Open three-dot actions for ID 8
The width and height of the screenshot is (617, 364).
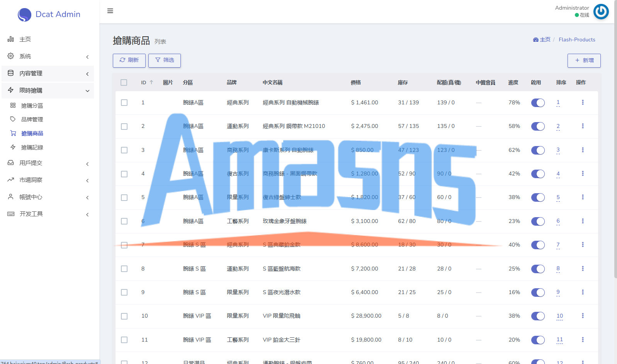(x=583, y=269)
